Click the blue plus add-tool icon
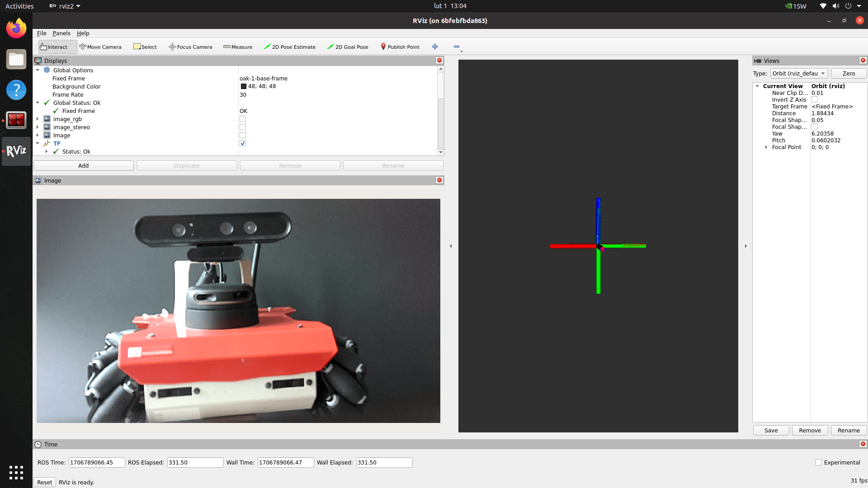The width and height of the screenshot is (868, 488). tap(435, 47)
